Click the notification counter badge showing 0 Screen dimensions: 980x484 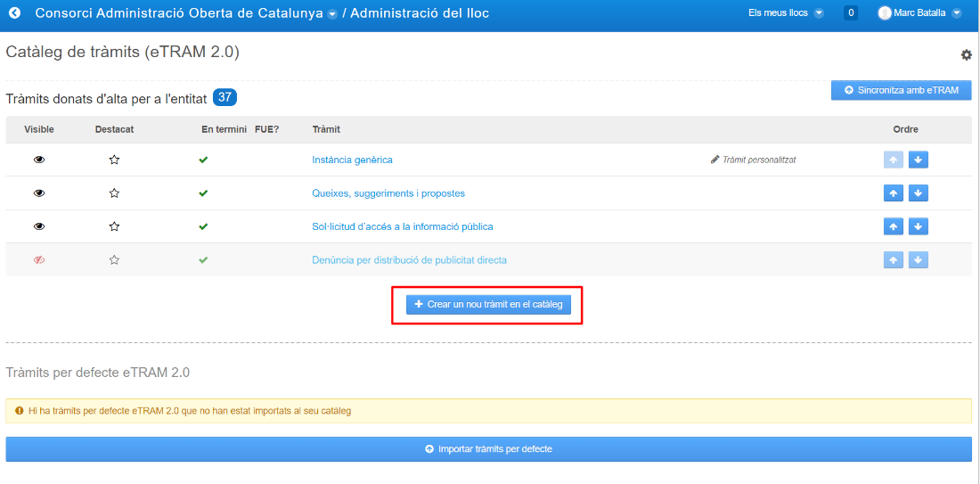[850, 13]
